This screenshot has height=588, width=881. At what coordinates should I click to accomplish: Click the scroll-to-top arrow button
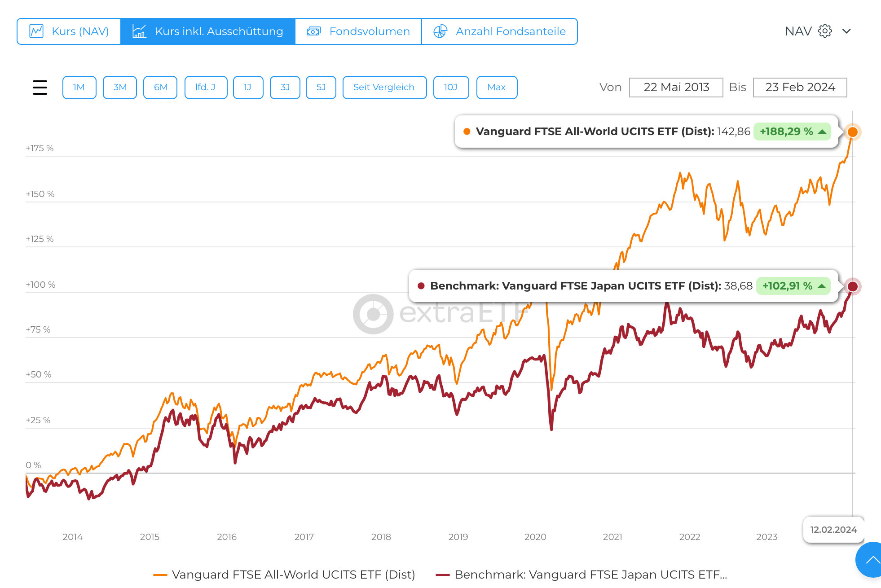click(872, 560)
